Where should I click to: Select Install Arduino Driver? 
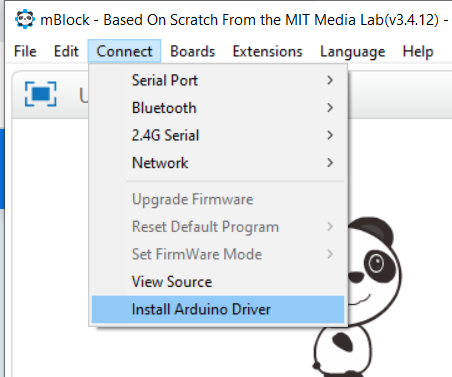pos(218,309)
